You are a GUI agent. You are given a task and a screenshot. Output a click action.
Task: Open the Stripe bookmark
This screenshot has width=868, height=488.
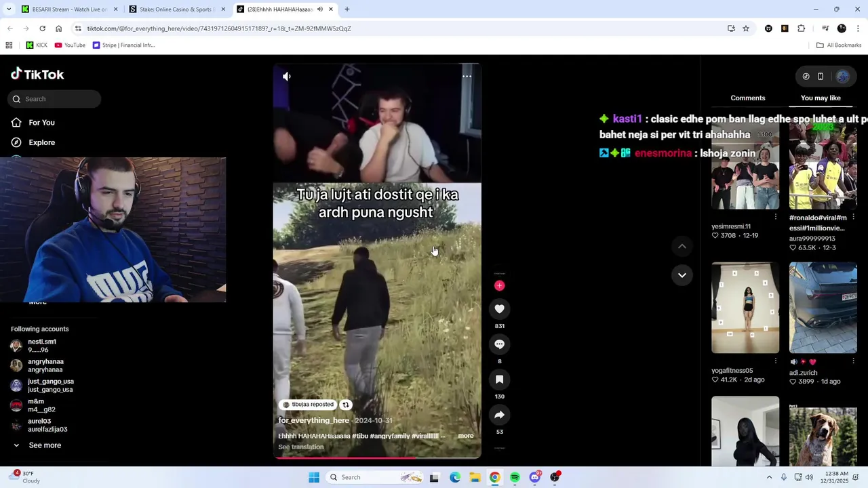coord(123,45)
